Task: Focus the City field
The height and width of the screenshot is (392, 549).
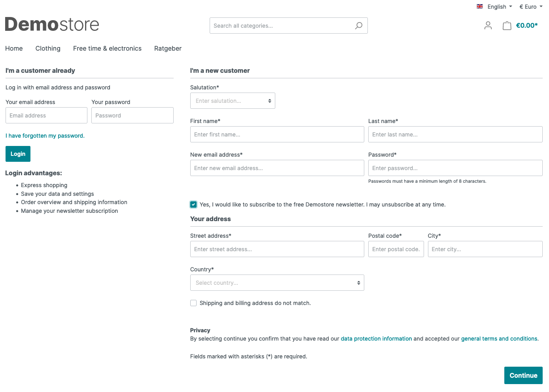Action: [485, 249]
